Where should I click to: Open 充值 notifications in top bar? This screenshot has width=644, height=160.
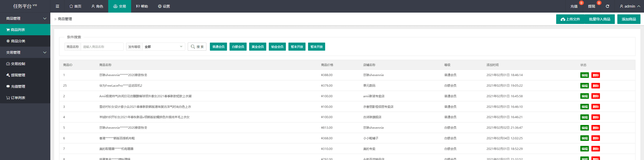(x=574, y=6)
